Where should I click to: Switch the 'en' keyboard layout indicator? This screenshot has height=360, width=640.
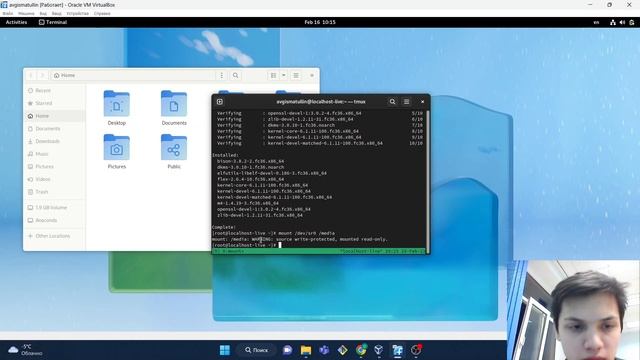click(596, 22)
